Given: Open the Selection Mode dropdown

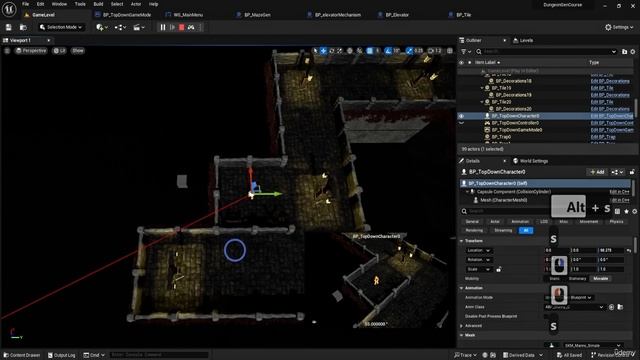Looking at the screenshot, I should click(61, 27).
